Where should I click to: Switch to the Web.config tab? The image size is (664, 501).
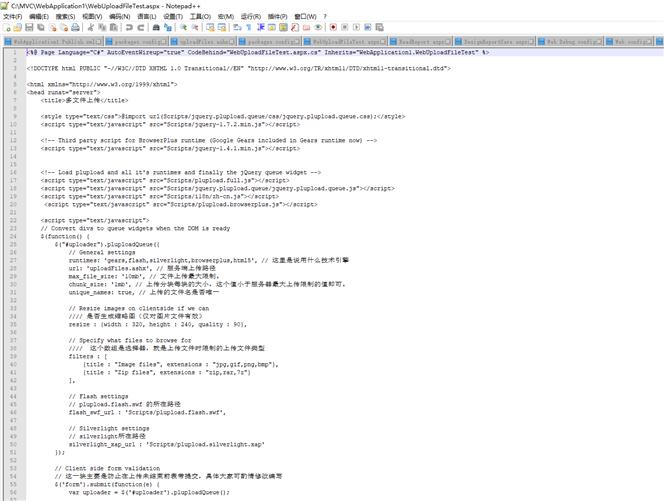click(629, 42)
